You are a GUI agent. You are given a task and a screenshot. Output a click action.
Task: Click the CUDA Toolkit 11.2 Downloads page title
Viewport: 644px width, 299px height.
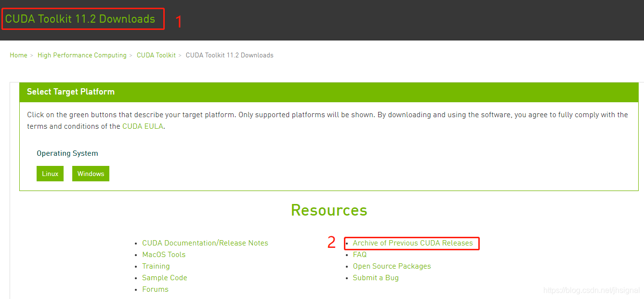coord(80,19)
